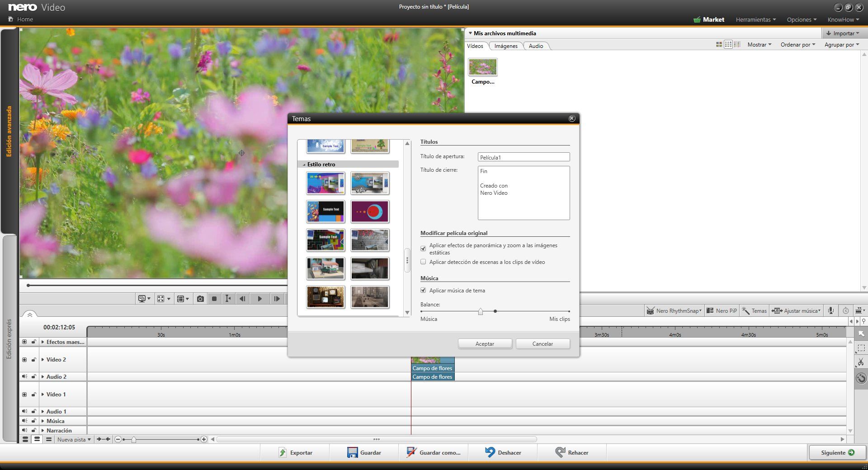Click the timeline zoom slider handle
868x470 pixels.
pos(134,439)
